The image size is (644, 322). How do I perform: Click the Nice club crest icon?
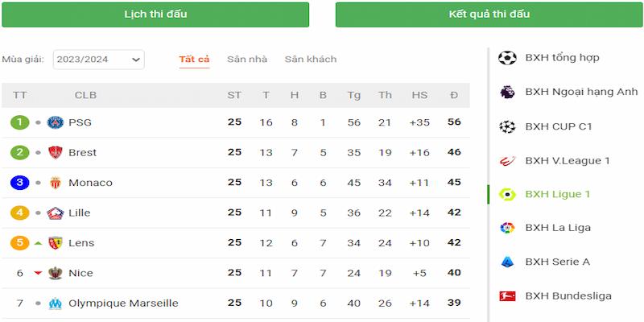(56, 273)
